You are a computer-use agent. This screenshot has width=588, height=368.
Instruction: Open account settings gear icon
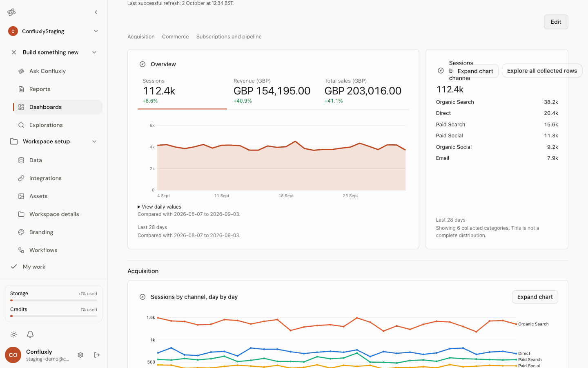[80, 355]
